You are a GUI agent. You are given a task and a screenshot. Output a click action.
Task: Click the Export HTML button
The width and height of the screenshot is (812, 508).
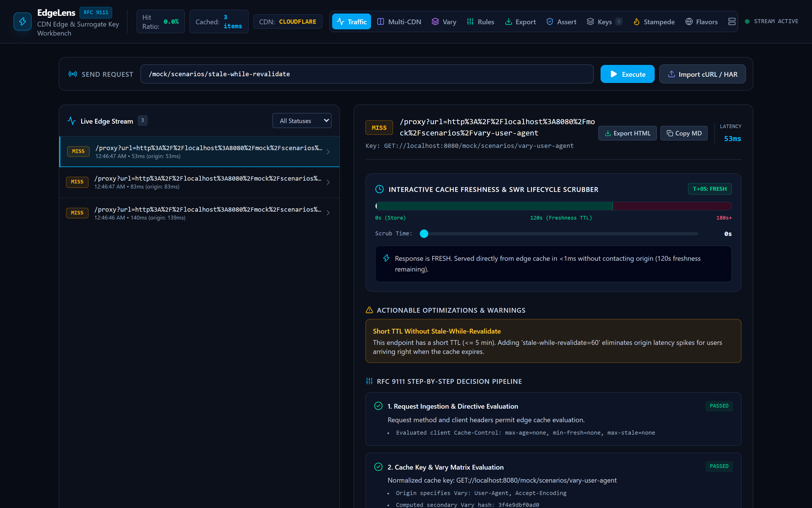627,133
